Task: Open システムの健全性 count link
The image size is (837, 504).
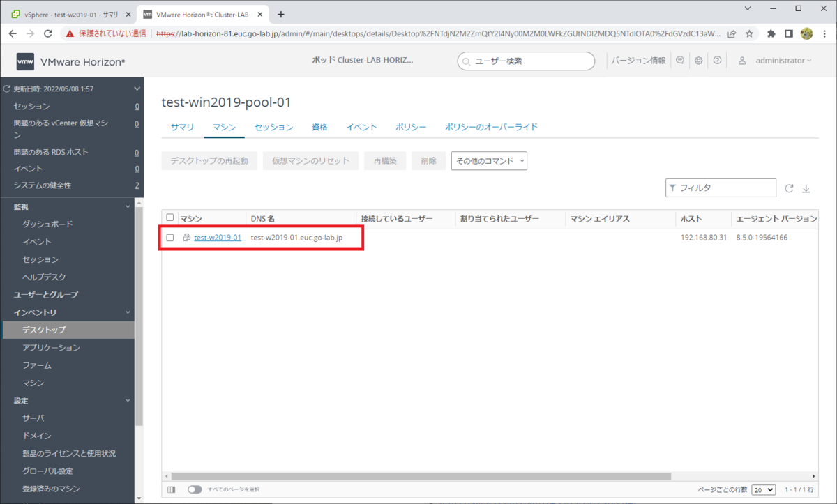Action: (137, 185)
